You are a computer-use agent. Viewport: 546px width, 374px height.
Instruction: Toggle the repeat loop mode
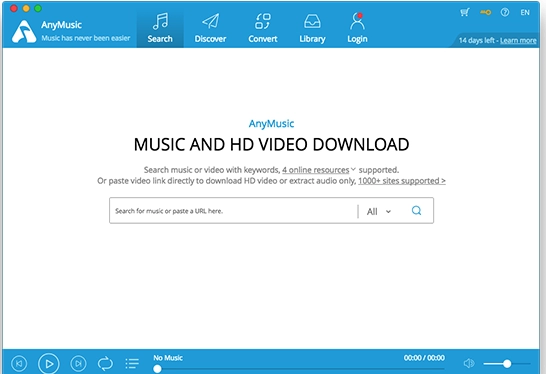[105, 364]
